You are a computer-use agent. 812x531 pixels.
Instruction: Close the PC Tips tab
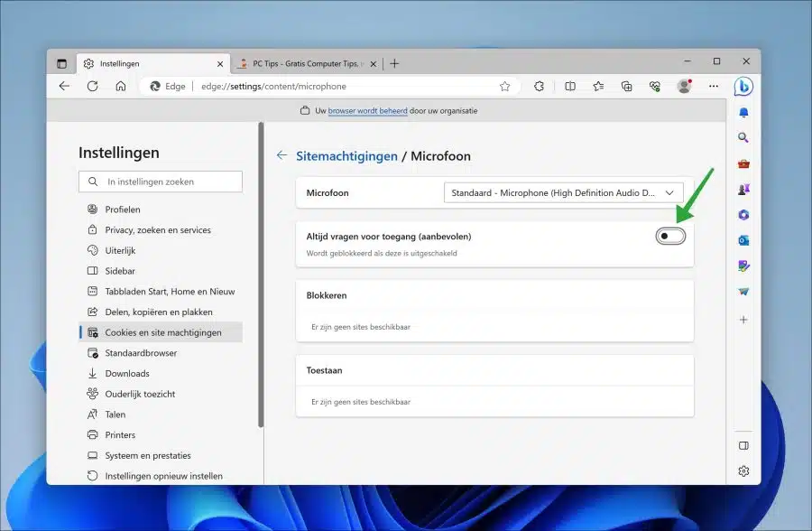[373, 64]
